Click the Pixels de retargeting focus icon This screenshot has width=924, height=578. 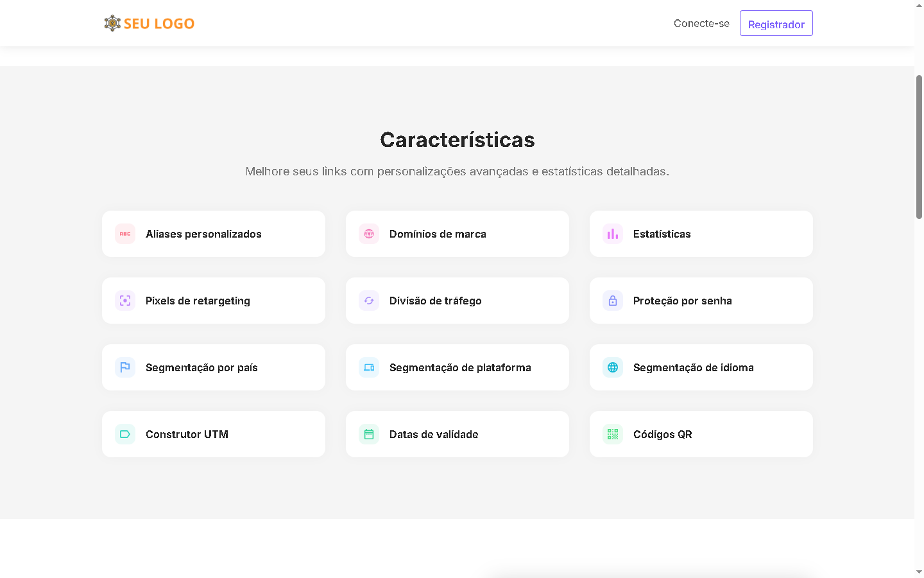click(x=125, y=301)
